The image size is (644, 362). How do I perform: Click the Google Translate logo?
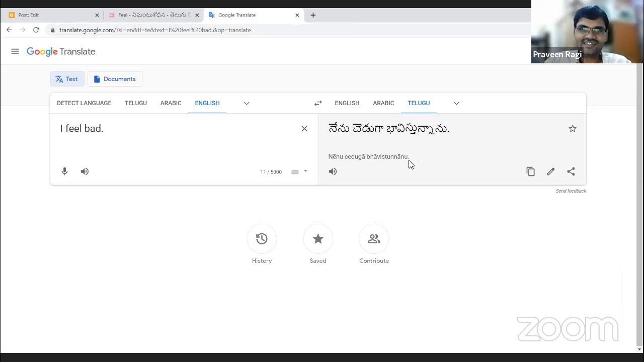[x=61, y=51]
